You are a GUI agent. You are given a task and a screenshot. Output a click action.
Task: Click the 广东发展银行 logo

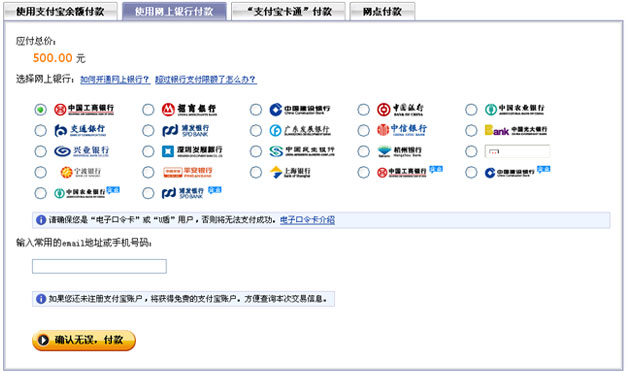[300, 130]
